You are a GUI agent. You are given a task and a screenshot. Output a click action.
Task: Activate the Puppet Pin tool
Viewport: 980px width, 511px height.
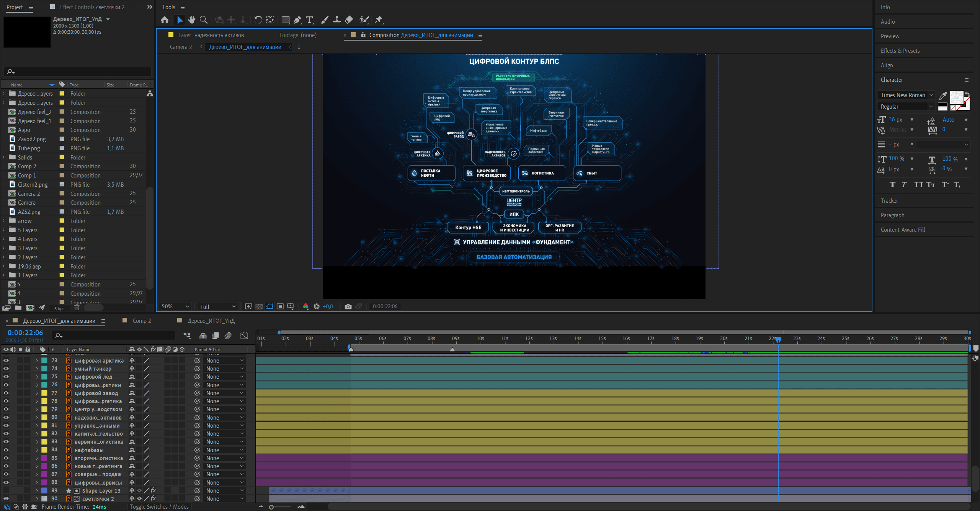(379, 20)
